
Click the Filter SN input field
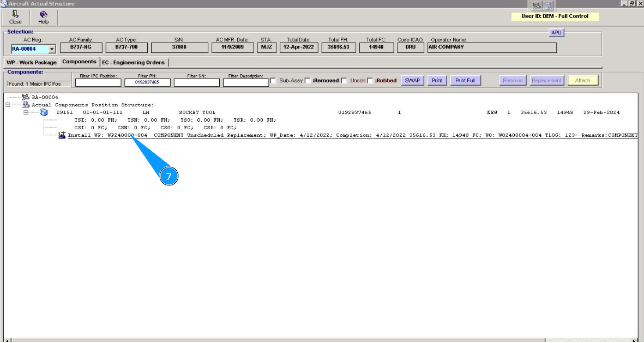(x=197, y=82)
